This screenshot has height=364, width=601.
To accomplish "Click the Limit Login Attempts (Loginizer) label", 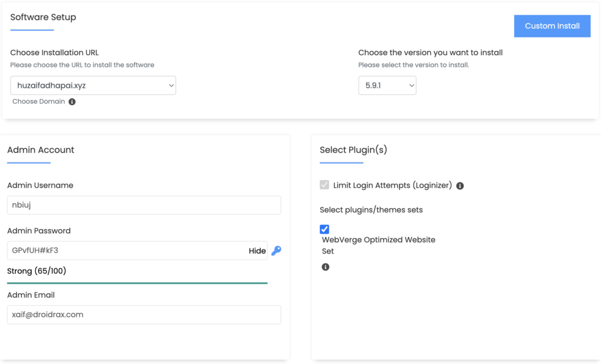I will tap(392, 185).
